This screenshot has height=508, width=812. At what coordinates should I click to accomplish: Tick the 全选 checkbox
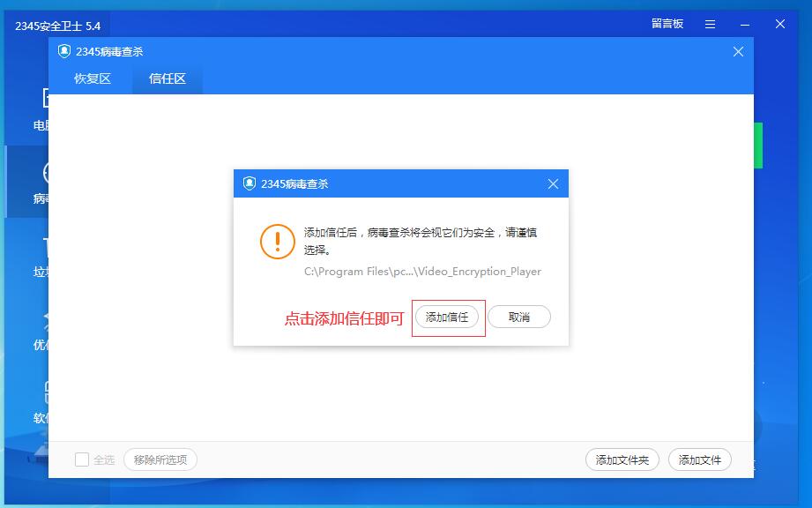(x=82, y=459)
